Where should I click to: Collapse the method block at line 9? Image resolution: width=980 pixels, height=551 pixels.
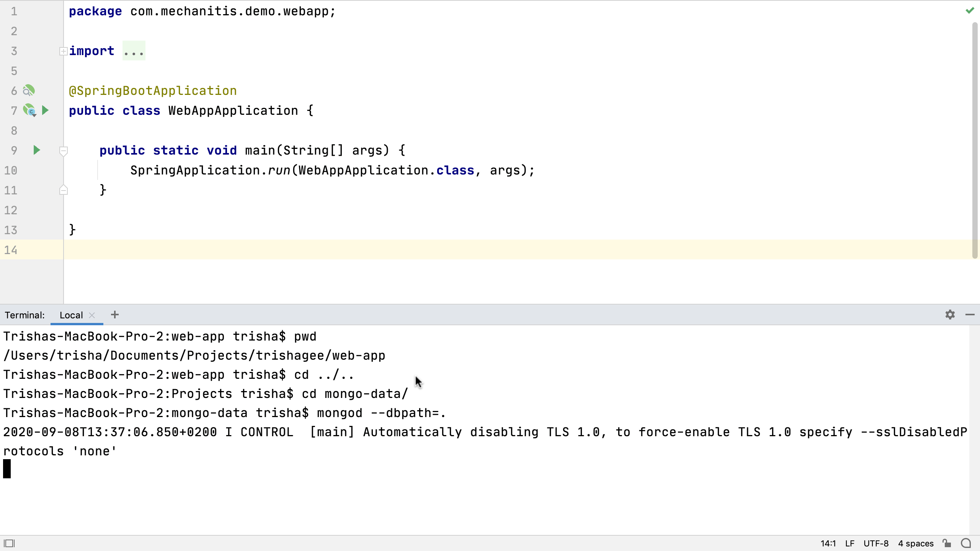coord(63,150)
